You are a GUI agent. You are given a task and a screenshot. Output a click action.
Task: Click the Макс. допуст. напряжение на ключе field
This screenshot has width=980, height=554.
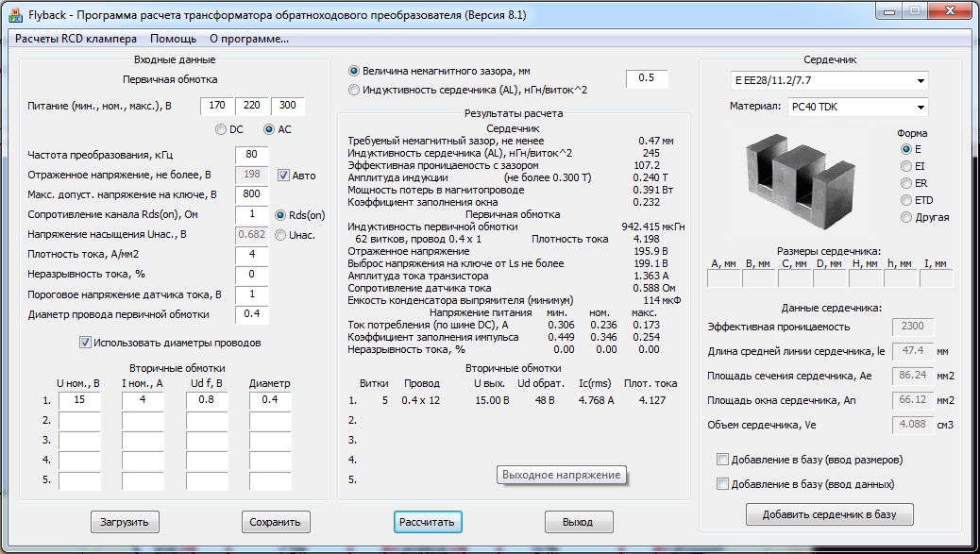click(x=252, y=194)
